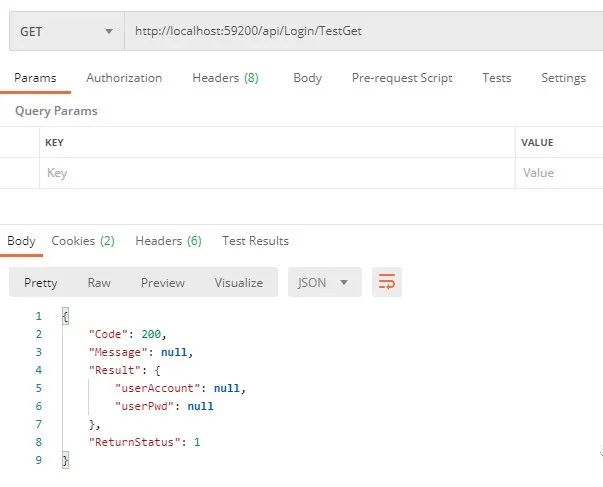Click the request URL input field
Image resolution: width=603 pixels, height=487 pixels.
click(x=364, y=31)
